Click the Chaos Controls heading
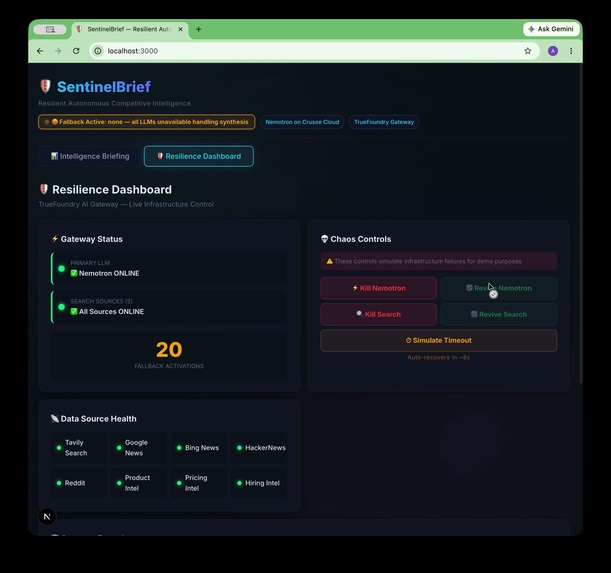Viewport: 611px width, 573px height. 356,239
